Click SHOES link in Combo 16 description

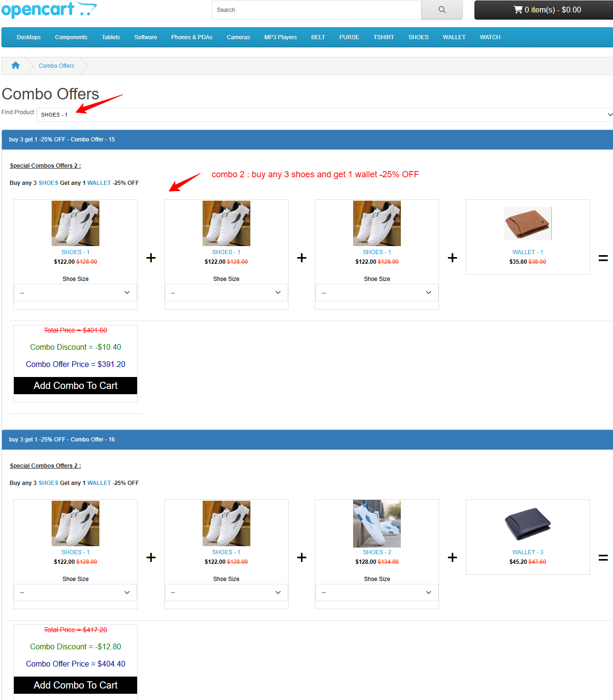coord(48,483)
